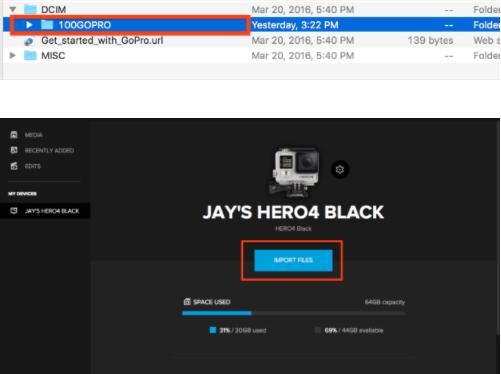501x374 pixels.
Task: Select the MISC folder row name
Action: pos(53,56)
